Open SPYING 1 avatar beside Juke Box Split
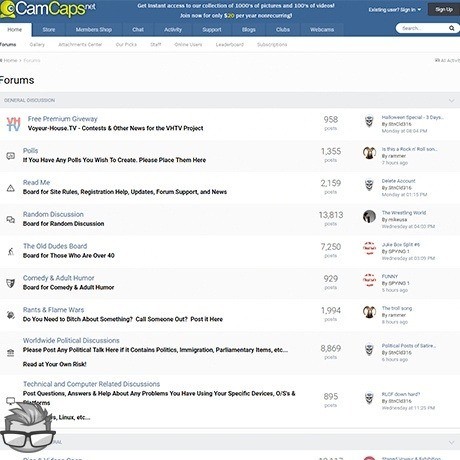460x460 pixels. coord(369,248)
